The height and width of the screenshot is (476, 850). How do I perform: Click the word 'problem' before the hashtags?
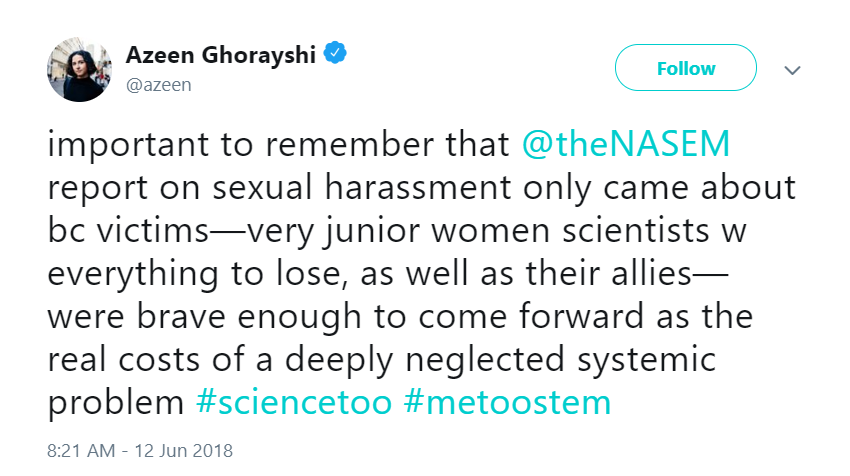[x=116, y=403]
